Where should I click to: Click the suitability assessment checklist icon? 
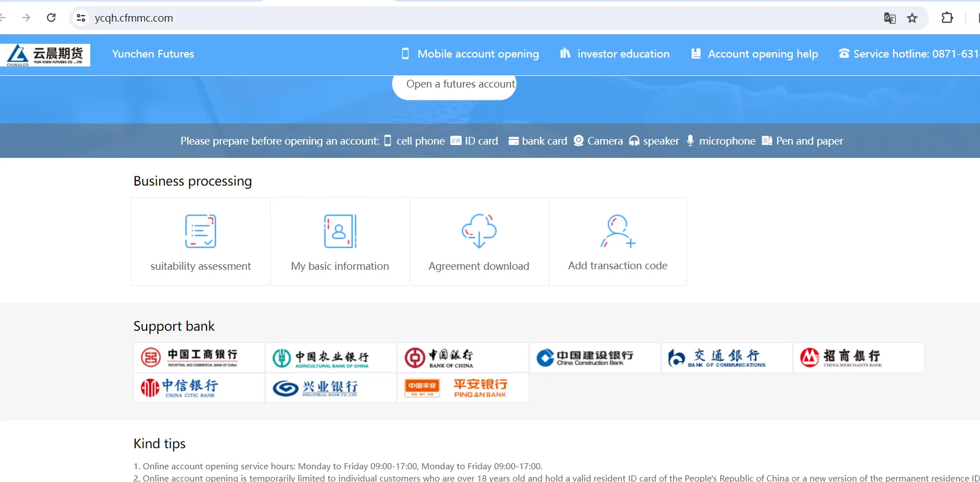pos(200,231)
